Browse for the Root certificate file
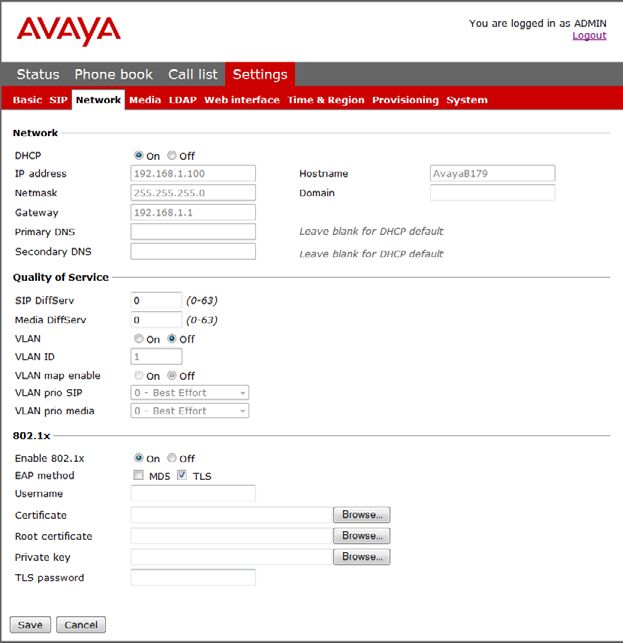623x643 pixels. tap(362, 536)
